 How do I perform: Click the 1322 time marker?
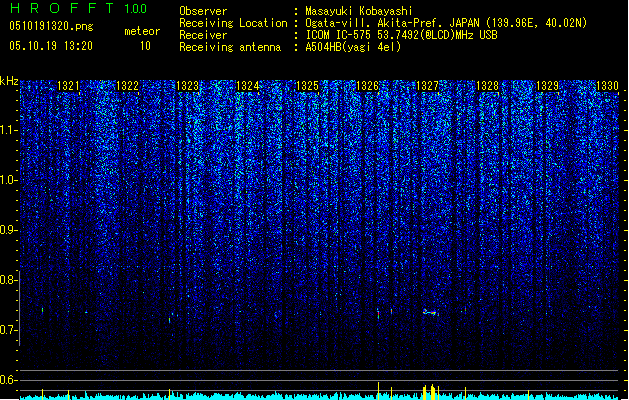pyautogui.click(x=127, y=86)
